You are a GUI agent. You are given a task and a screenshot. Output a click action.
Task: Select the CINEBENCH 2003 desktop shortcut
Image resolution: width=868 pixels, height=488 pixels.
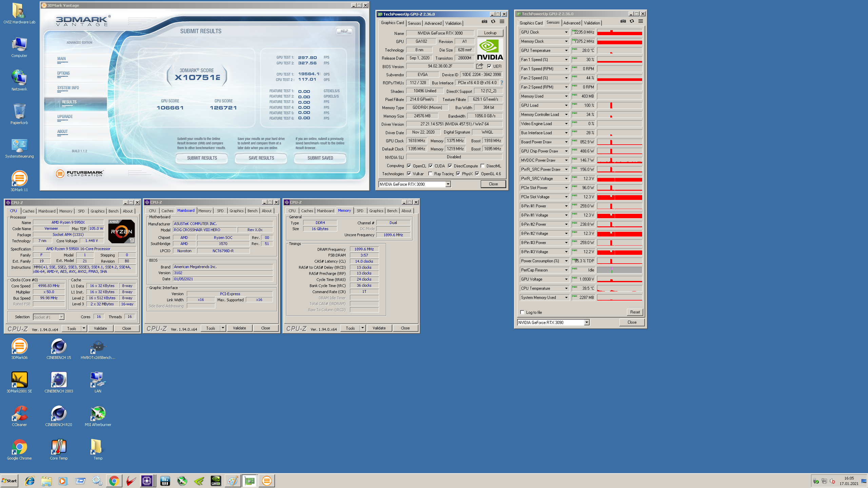[x=59, y=383]
